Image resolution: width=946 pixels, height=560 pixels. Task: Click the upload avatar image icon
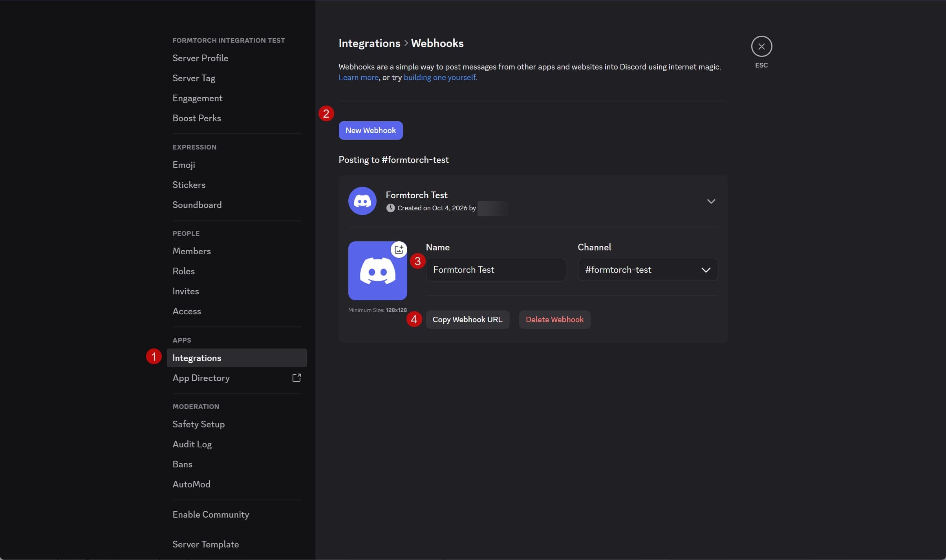[399, 250]
